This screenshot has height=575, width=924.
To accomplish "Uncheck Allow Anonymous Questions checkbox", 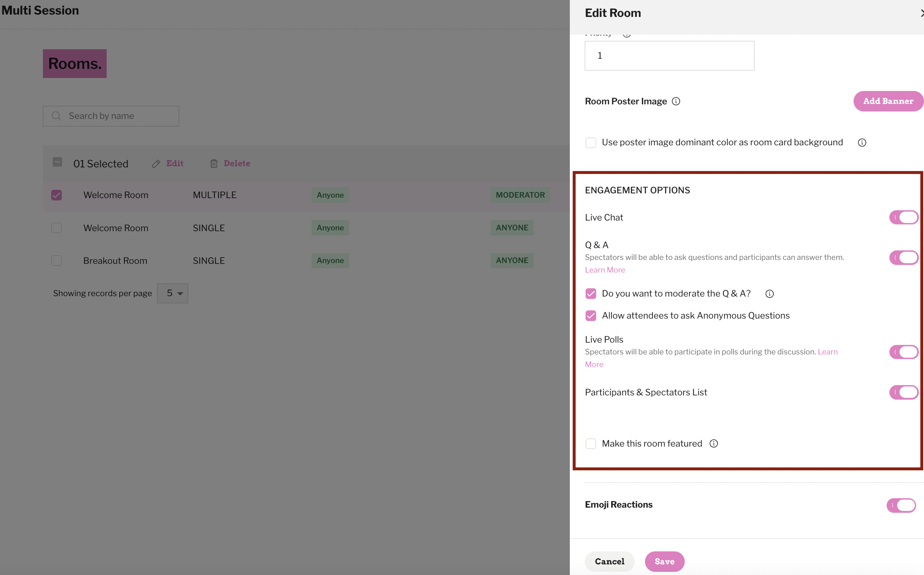I will click(591, 315).
